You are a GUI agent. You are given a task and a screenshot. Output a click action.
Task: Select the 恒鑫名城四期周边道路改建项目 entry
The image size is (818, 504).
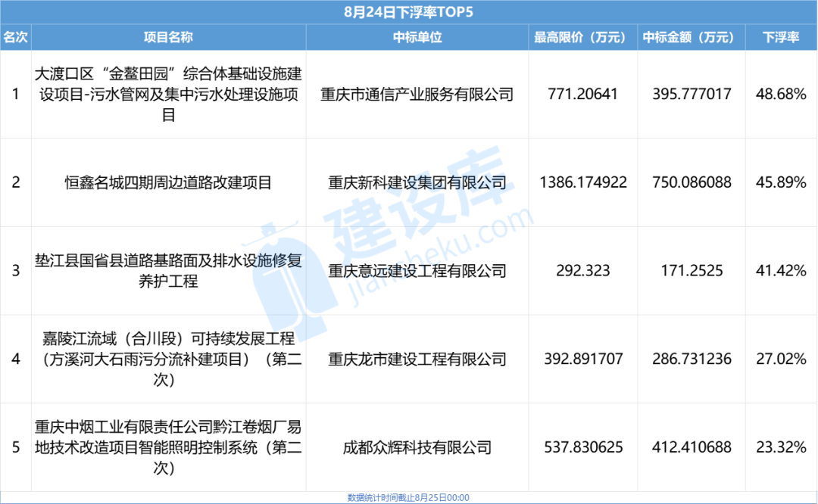(168, 182)
